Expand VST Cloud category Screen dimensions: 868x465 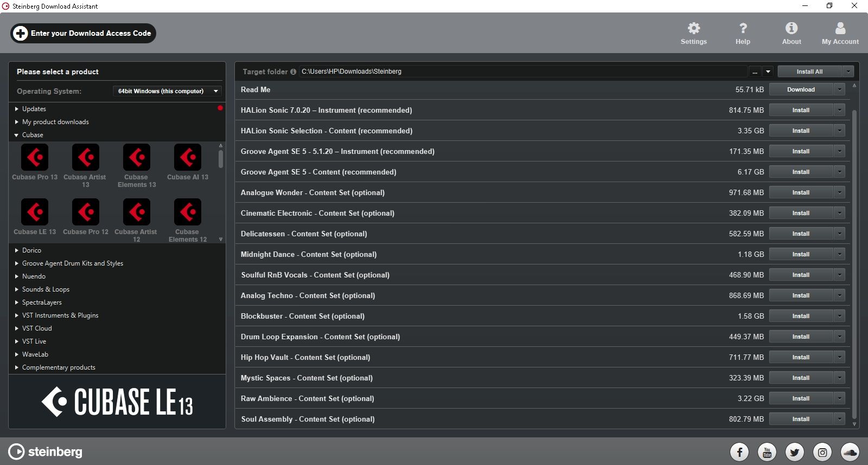[16, 328]
